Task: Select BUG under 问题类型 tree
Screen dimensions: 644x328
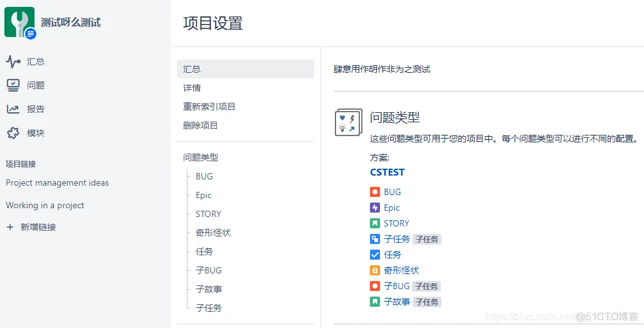Action: pos(204,176)
